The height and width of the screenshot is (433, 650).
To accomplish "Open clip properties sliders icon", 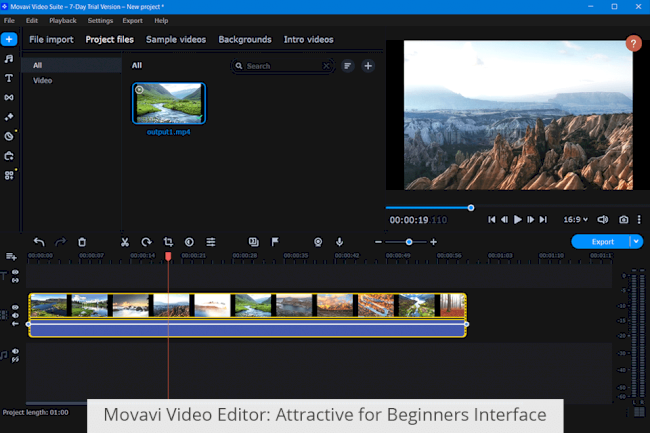I will click(x=211, y=242).
